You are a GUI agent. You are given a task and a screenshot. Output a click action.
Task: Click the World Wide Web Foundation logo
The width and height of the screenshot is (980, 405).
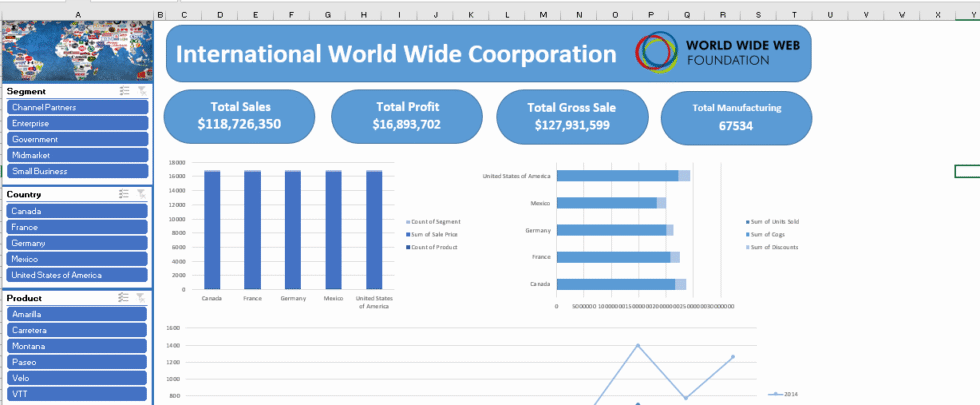(705, 53)
